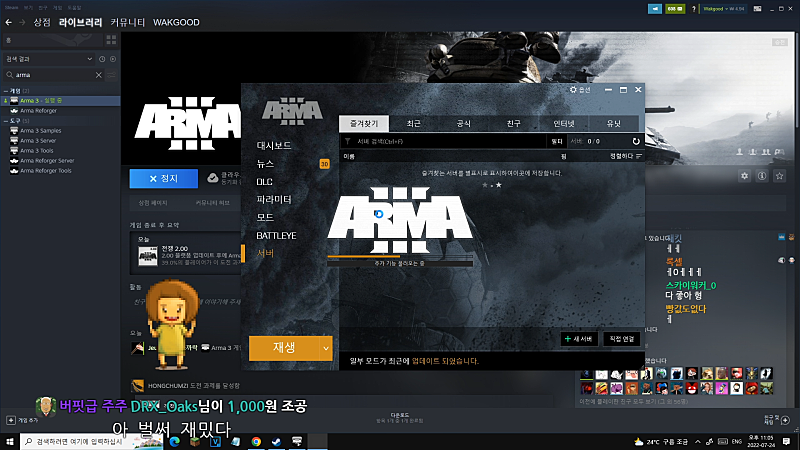This screenshot has height=450, width=800.
Task: Go back with the Steam back arrow
Action: point(9,22)
